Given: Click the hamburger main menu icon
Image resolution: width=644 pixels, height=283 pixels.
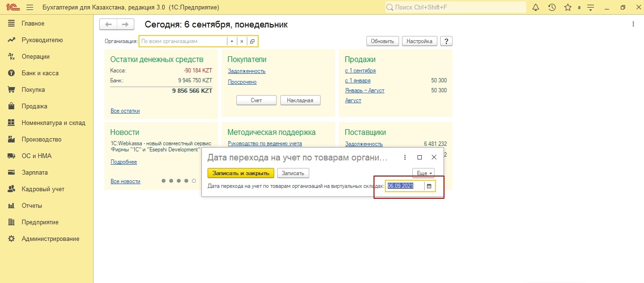Looking at the screenshot, I should click(x=30, y=8).
